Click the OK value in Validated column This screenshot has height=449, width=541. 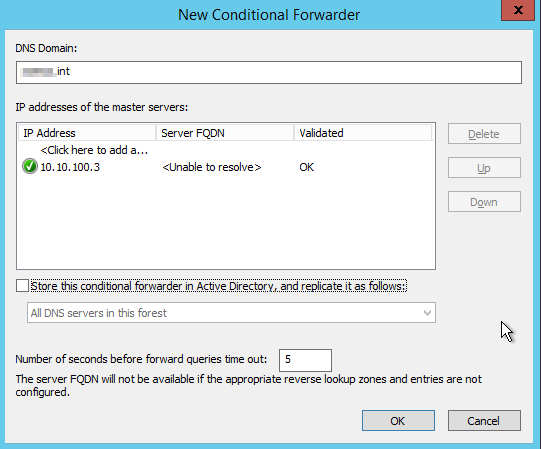tap(306, 167)
